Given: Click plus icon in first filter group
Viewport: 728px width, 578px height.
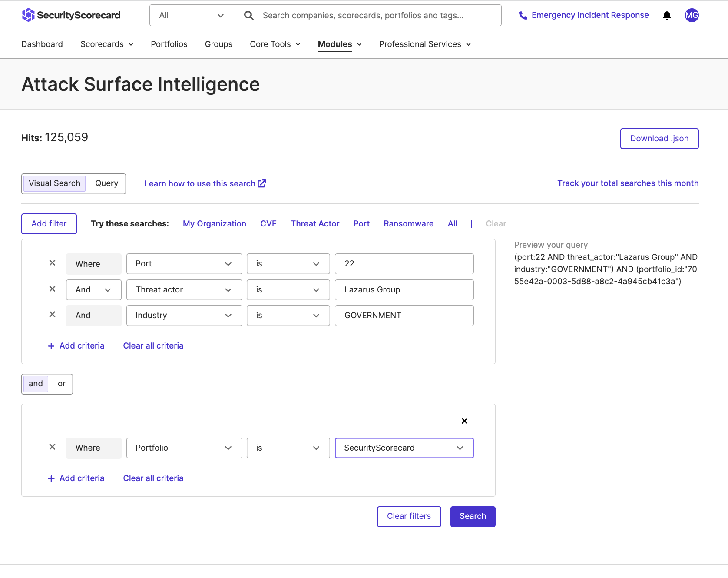Looking at the screenshot, I should [51, 346].
